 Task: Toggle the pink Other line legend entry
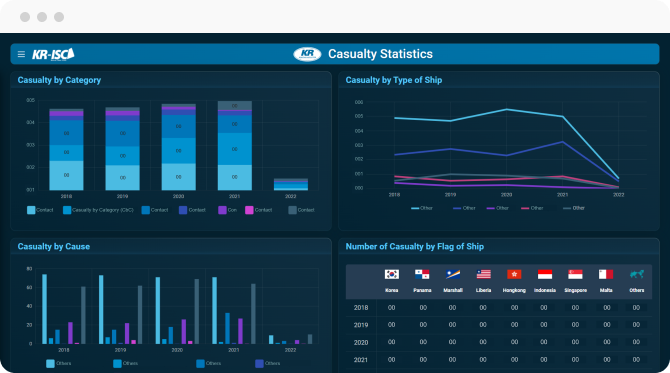coord(532,208)
